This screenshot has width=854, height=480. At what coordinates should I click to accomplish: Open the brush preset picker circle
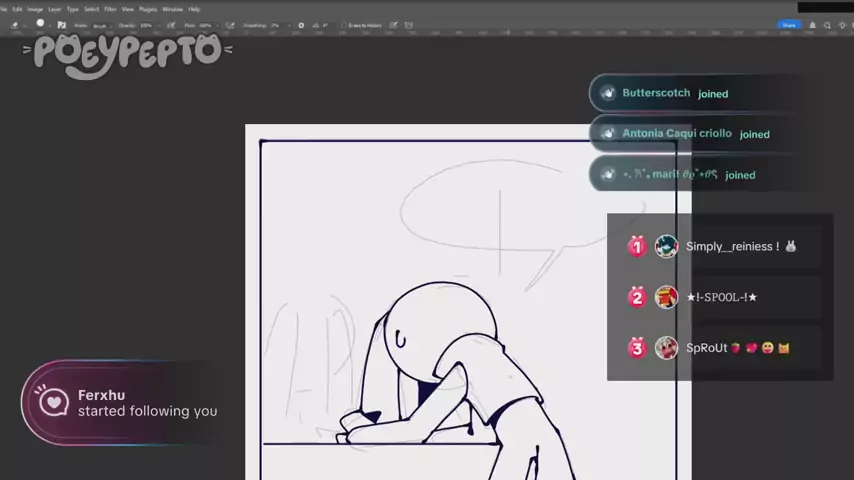(x=40, y=24)
